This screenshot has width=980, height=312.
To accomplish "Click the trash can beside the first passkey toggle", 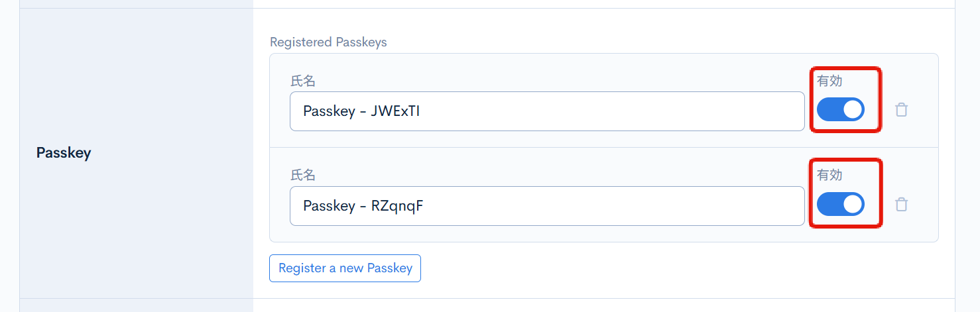I will click(901, 110).
